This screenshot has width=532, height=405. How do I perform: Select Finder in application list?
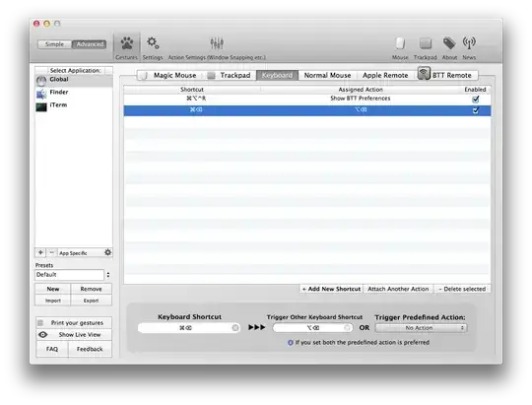pos(74,93)
